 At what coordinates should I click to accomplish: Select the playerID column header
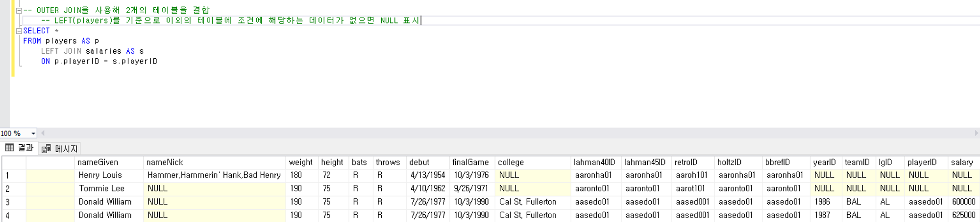point(926,162)
